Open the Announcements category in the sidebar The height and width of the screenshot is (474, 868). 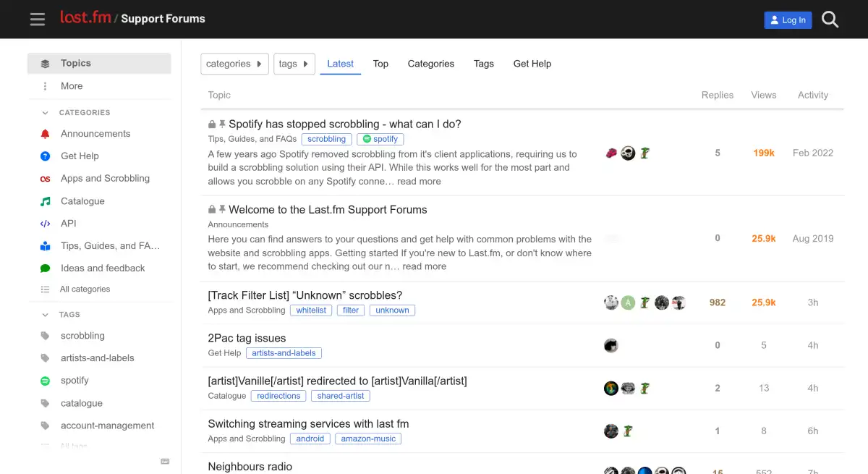(95, 134)
